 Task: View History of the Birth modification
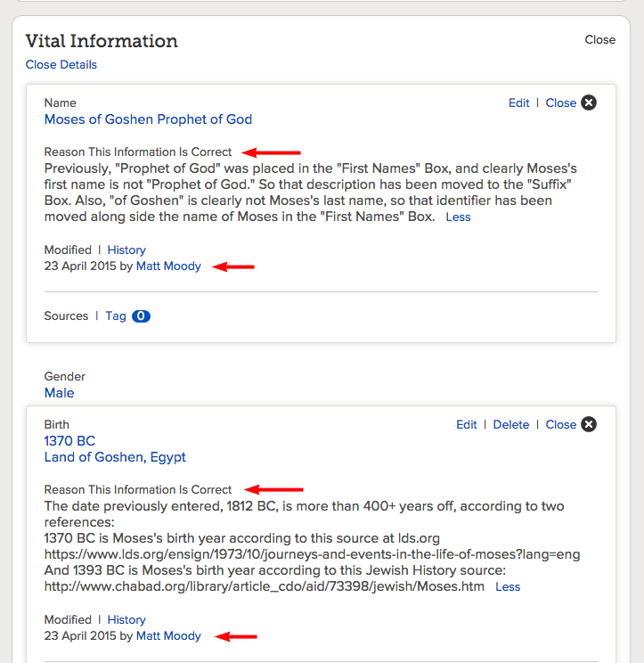coord(126,620)
